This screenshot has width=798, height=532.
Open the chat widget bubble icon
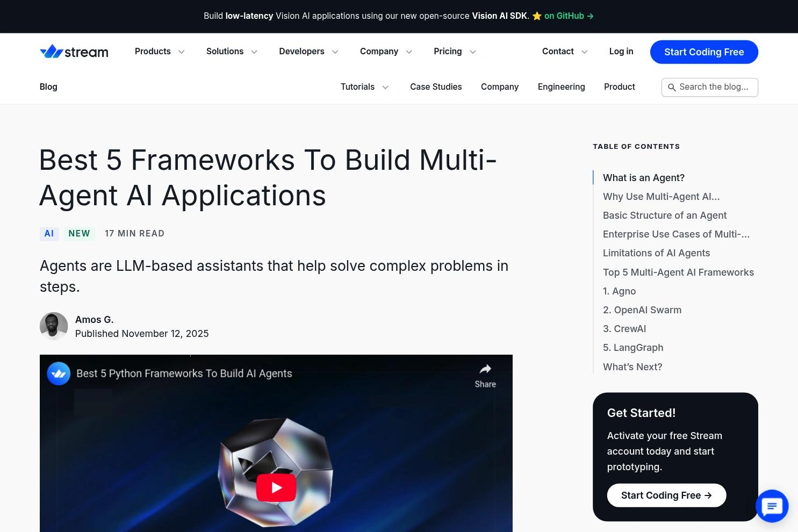click(x=772, y=506)
